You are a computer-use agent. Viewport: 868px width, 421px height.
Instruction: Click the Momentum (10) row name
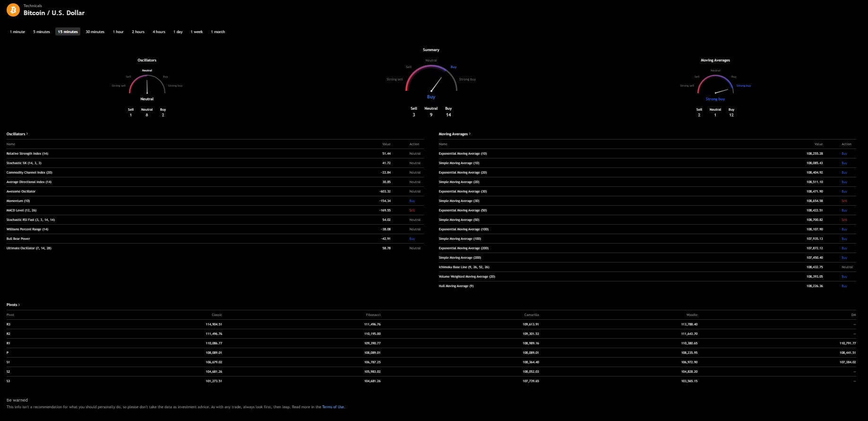[x=18, y=201]
